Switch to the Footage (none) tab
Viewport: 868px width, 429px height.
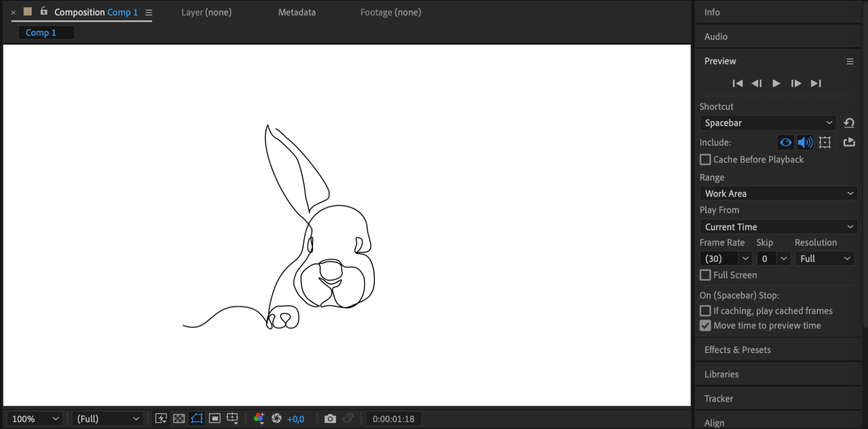(x=391, y=13)
